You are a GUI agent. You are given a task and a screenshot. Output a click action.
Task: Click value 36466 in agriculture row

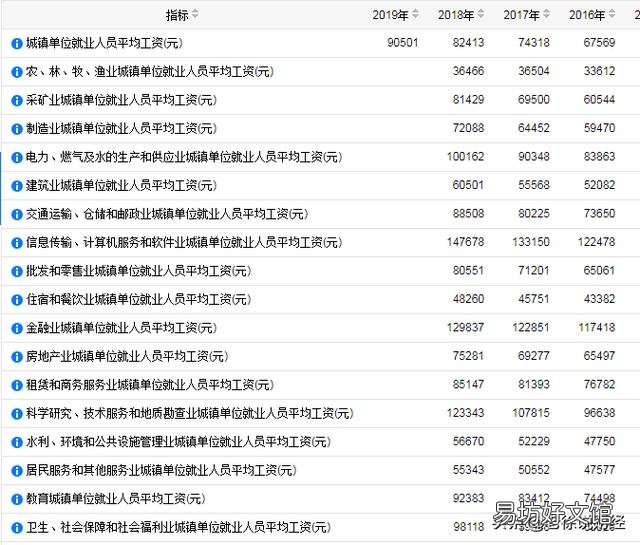point(468,71)
